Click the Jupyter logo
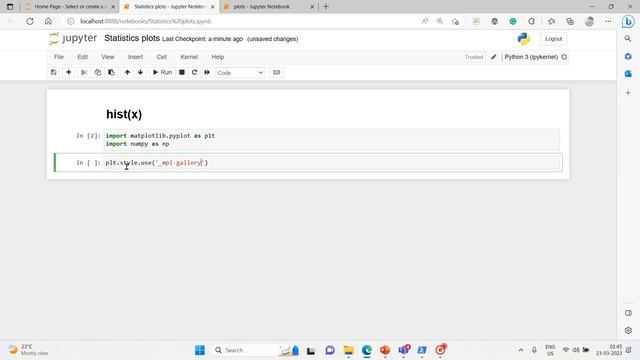Screen dimensions: 640x360 [73, 38]
